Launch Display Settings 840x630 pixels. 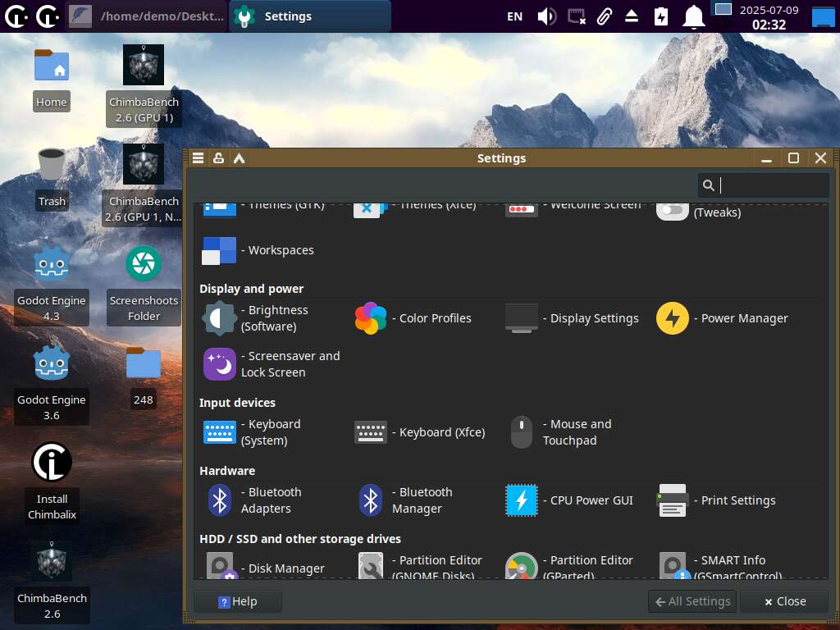572,318
